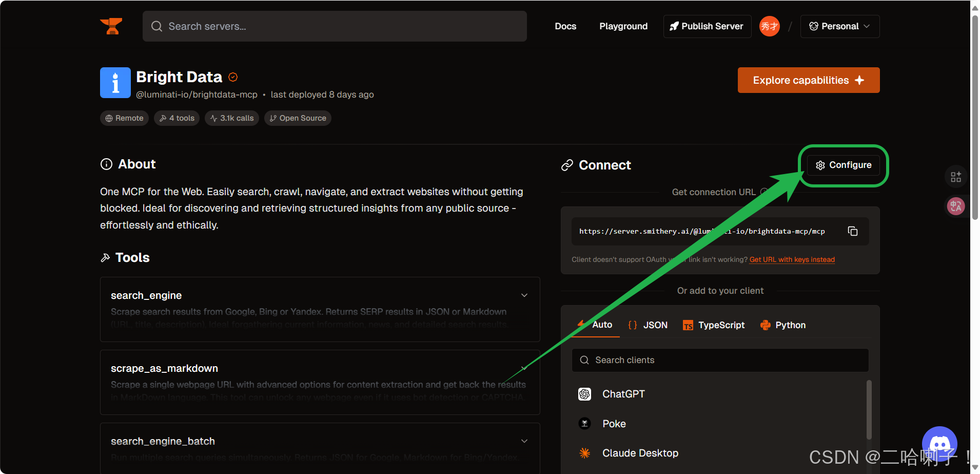Click the verified badge beside Bright Data
Image resolution: width=980 pixels, height=474 pixels.
coord(233,77)
